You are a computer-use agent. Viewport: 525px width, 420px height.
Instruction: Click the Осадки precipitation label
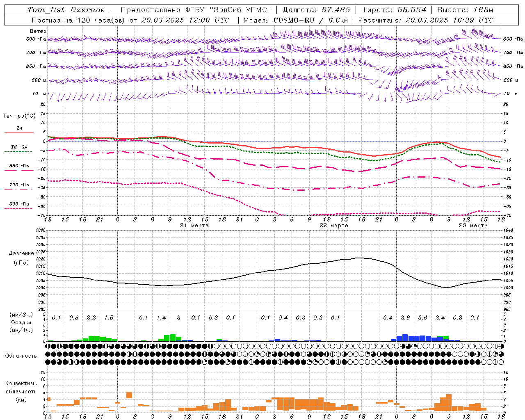(21, 322)
